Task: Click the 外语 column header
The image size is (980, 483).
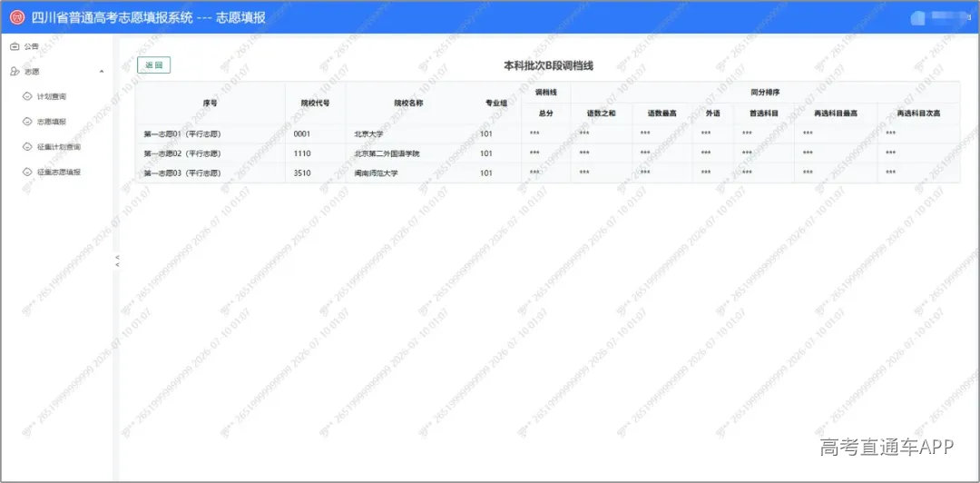Action: tap(713, 113)
